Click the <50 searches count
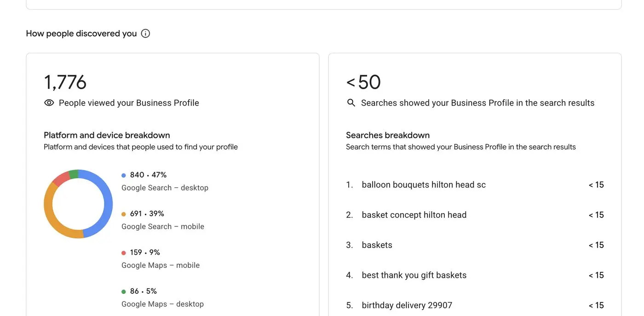 pyautogui.click(x=363, y=82)
